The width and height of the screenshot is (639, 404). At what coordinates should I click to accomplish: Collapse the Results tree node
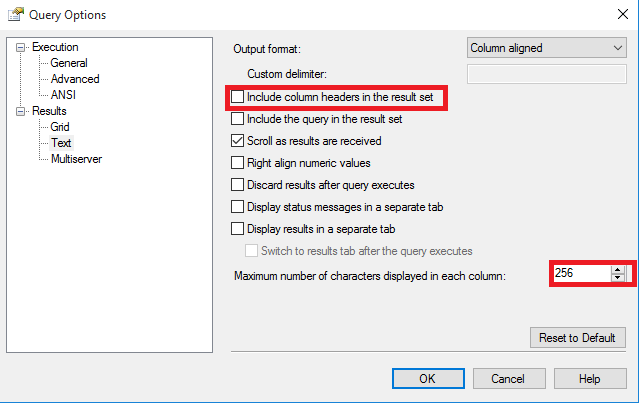[21, 111]
